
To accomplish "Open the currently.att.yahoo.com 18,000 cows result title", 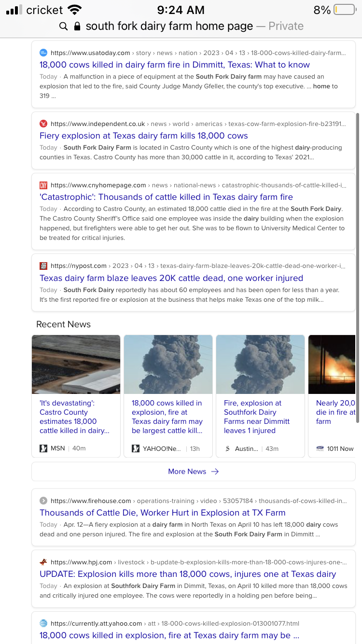I will coord(169,635).
